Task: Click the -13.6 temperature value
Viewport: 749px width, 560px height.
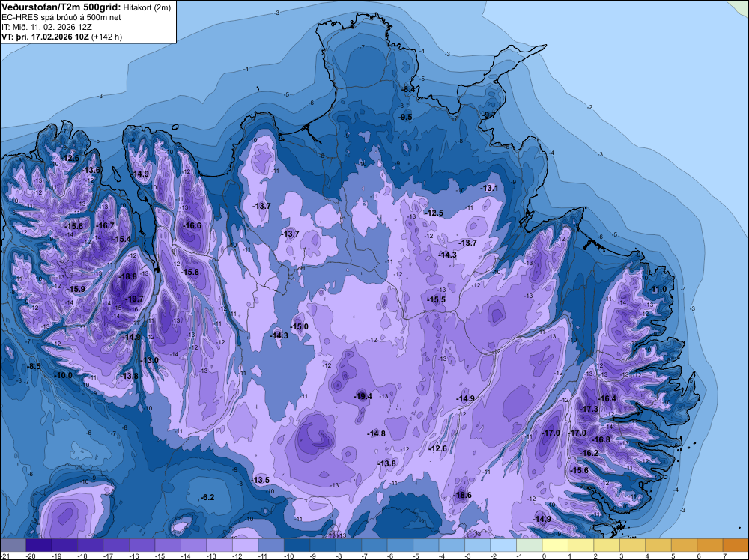Action: (x=91, y=170)
